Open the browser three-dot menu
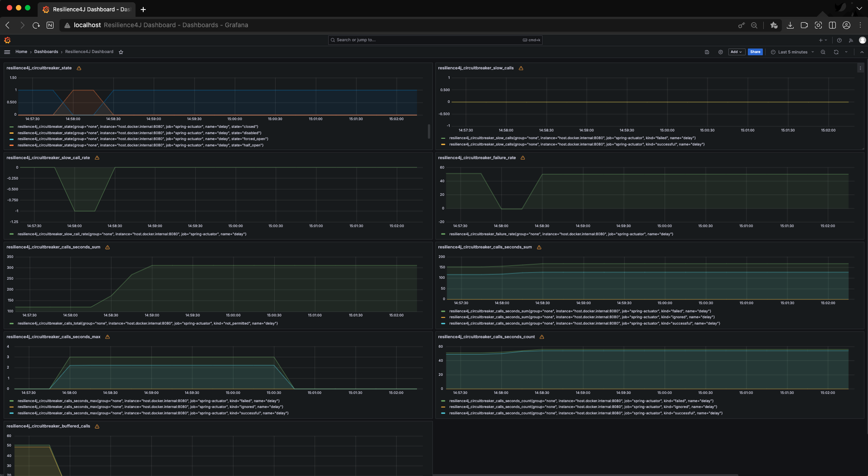This screenshot has height=476, width=868. tap(860, 25)
